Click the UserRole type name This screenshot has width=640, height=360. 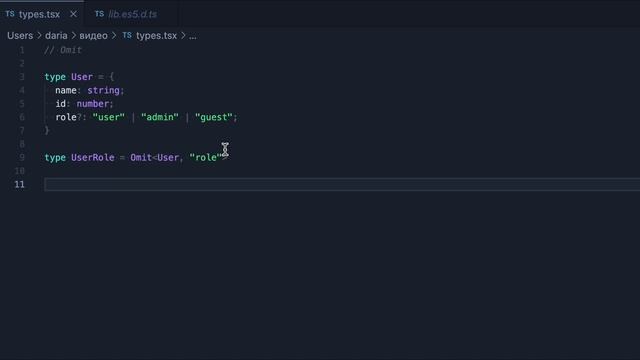coord(93,158)
